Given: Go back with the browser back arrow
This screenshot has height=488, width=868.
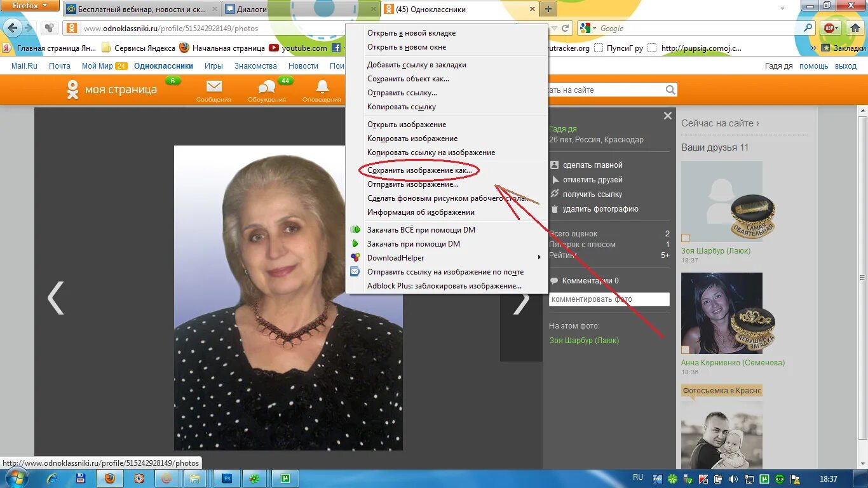Looking at the screenshot, I should [12, 28].
